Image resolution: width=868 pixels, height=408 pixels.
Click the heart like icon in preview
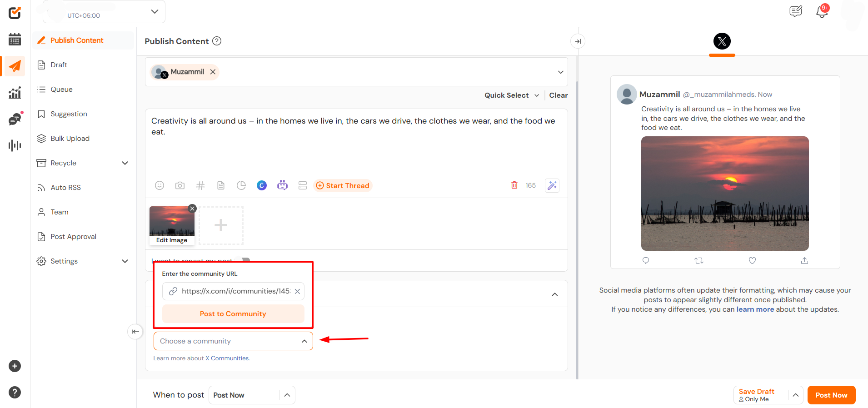coord(752,260)
